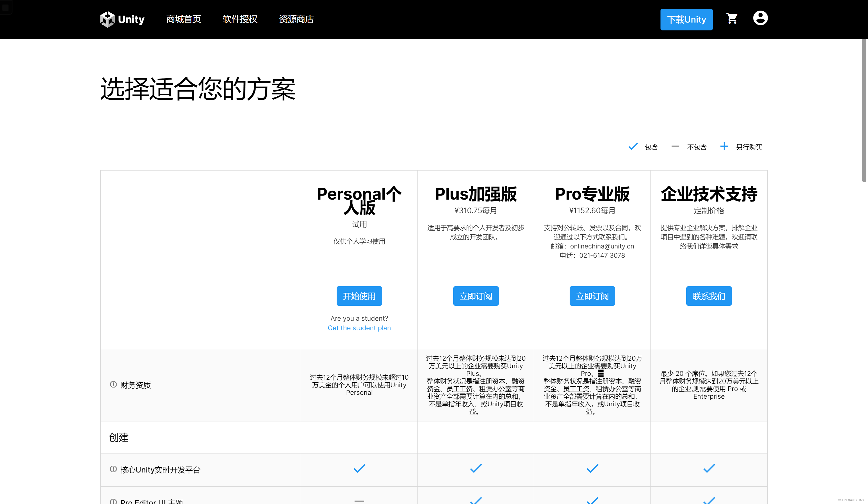Open the 软件授权 menu item
Viewport: 868px width, 504px height.
(x=240, y=19)
